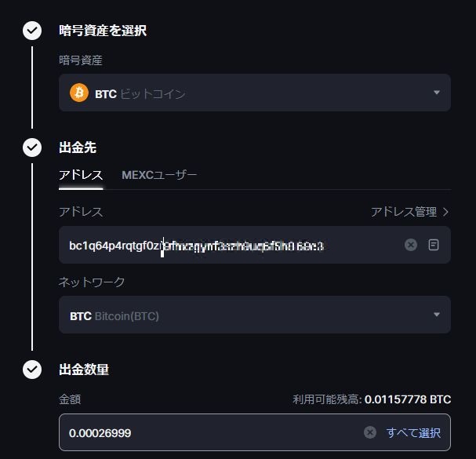Click the ネットワーク dropdown arrow
Screen dimensions: 476x459
click(x=437, y=315)
